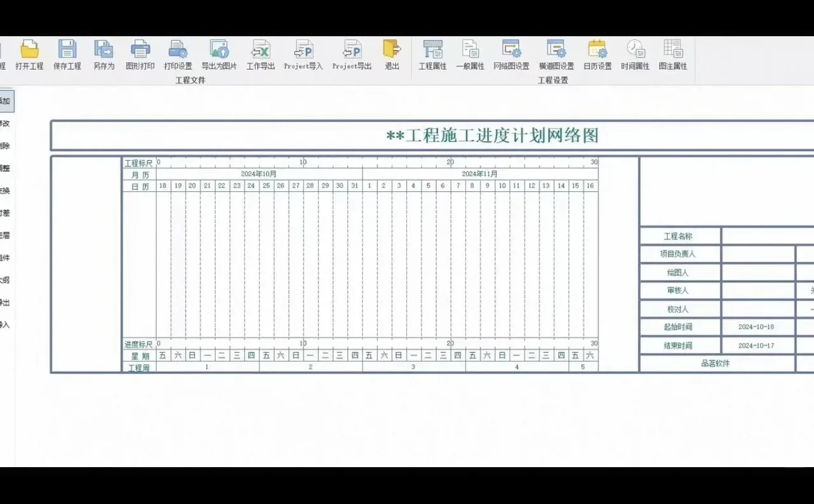Viewport: 814px width, 504px height.
Task: Open 网络图设置 network diagram settings
Action: click(x=513, y=54)
